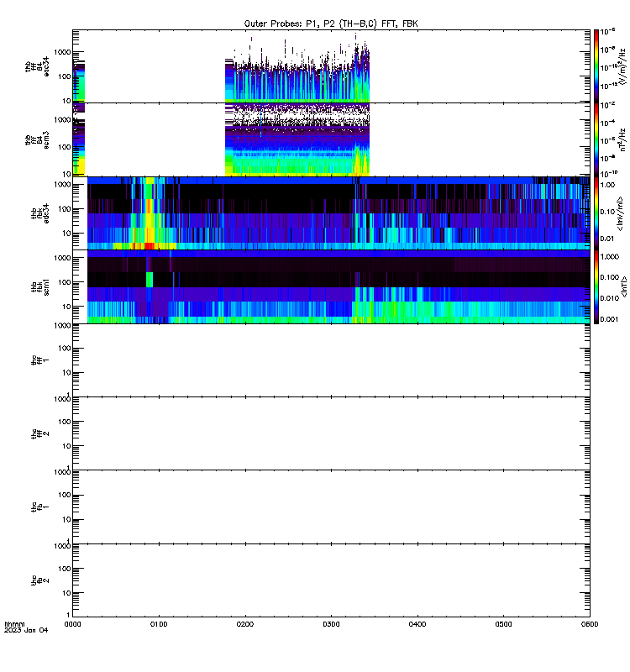
Task: Select the empty thc fb 2 panel
Action: pyautogui.click(x=331, y=581)
